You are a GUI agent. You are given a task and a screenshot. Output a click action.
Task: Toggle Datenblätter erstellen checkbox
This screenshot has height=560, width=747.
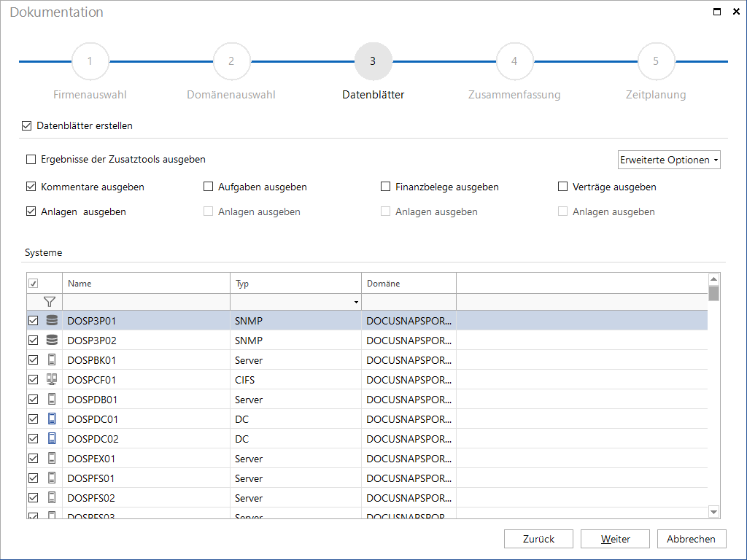coord(27,125)
